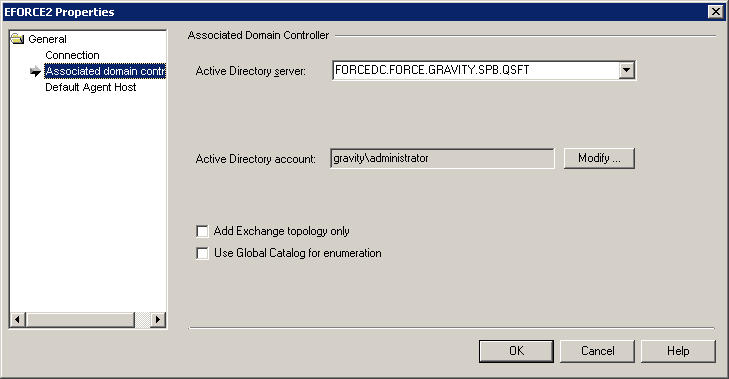The width and height of the screenshot is (729, 379).
Task: Click the General folder icon
Action: 17,39
